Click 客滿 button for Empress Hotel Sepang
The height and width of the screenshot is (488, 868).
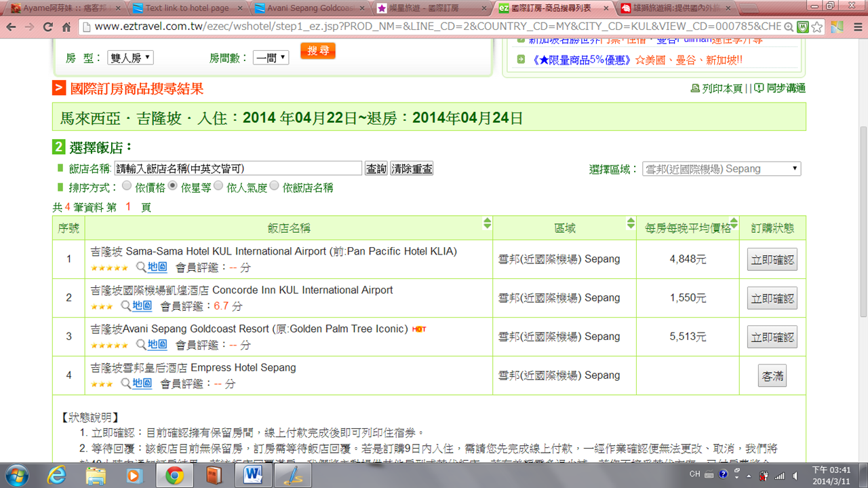coord(772,375)
